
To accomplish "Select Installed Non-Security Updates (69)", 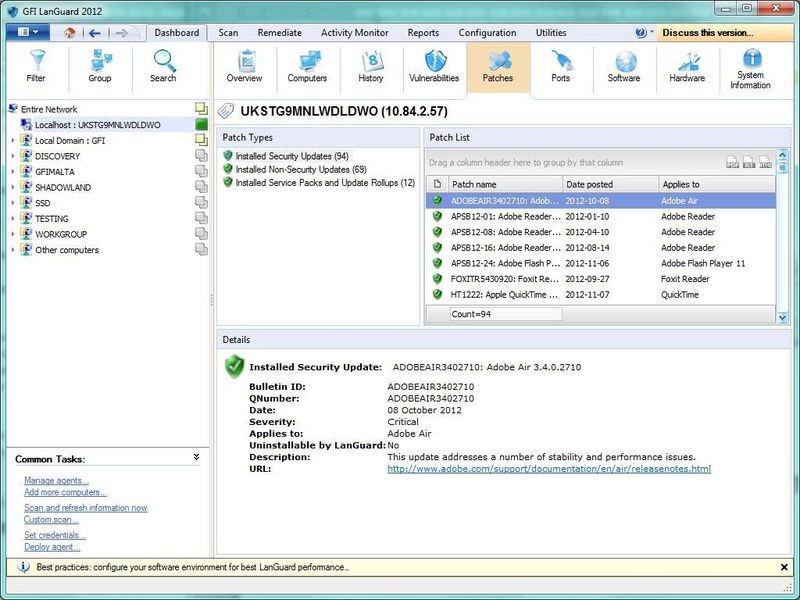I will pyautogui.click(x=301, y=169).
